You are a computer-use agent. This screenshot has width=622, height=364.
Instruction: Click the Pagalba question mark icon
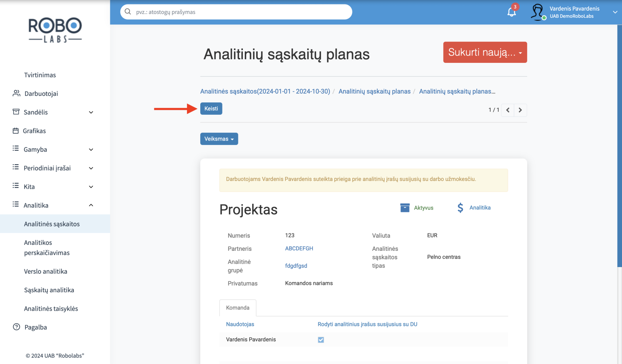click(x=16, y=327)
